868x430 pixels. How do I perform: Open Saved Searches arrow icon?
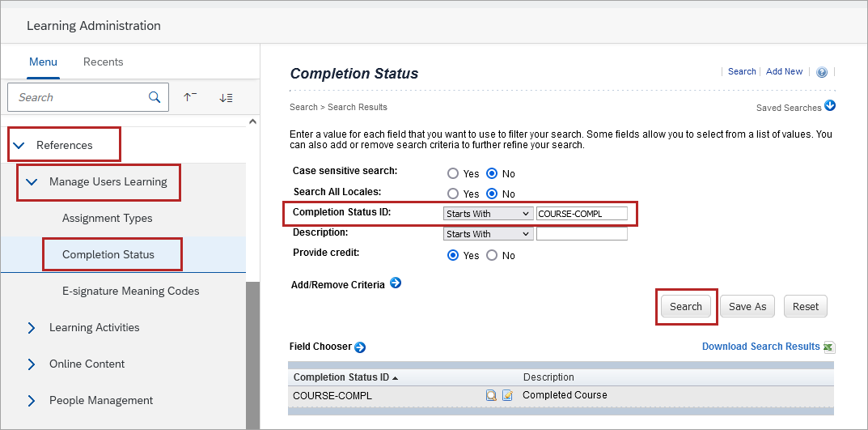click(829, 106)
